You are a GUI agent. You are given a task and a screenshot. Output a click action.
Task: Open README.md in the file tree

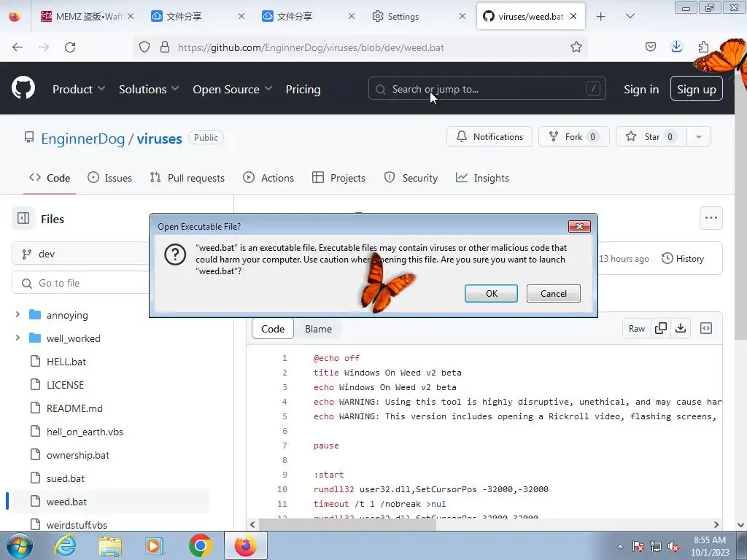pyautogui.click(x=74, y=408)
